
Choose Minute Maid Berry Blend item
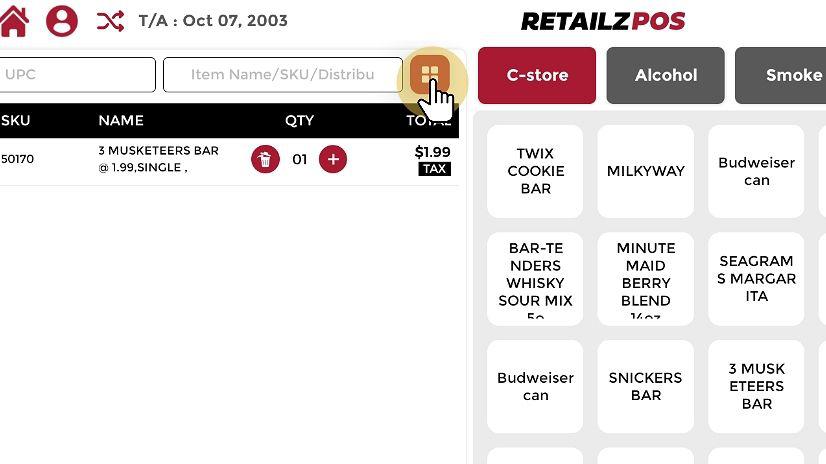[x=646, y=279]
